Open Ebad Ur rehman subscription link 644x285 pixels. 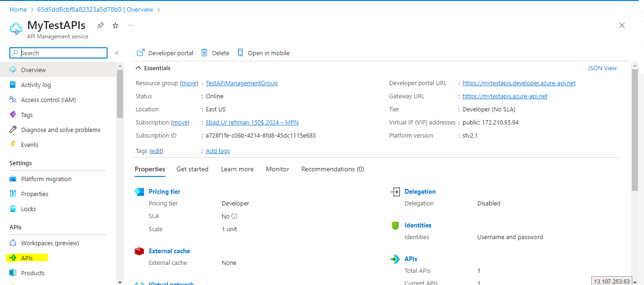(x=252, y=122)
